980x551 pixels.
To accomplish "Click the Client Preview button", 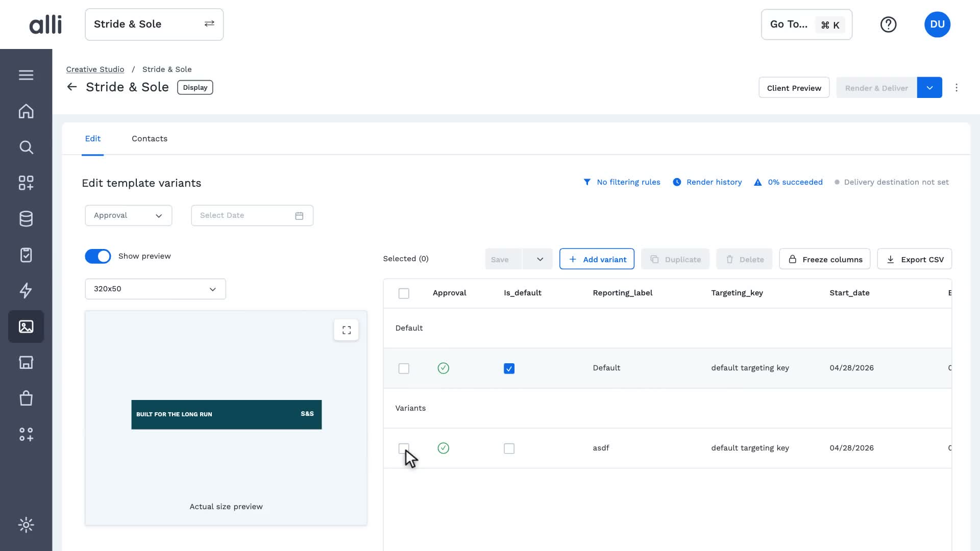I will point(794,88).
